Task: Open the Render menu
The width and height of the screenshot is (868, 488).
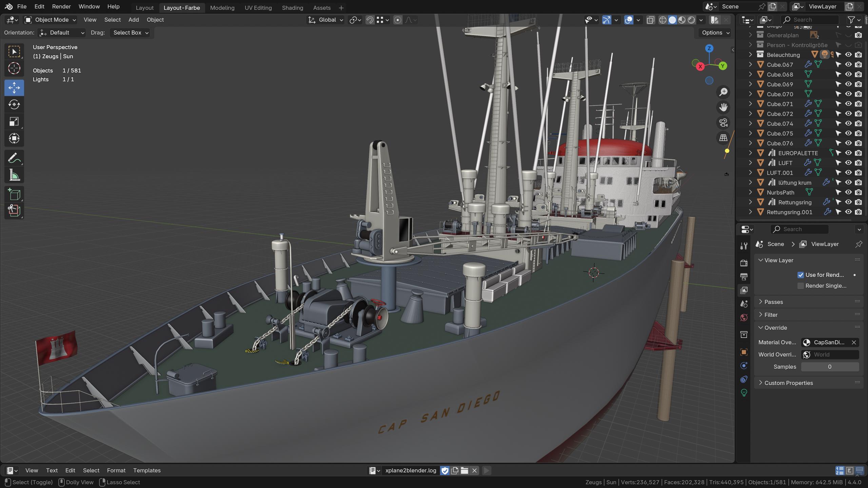Action: [61, 6]
